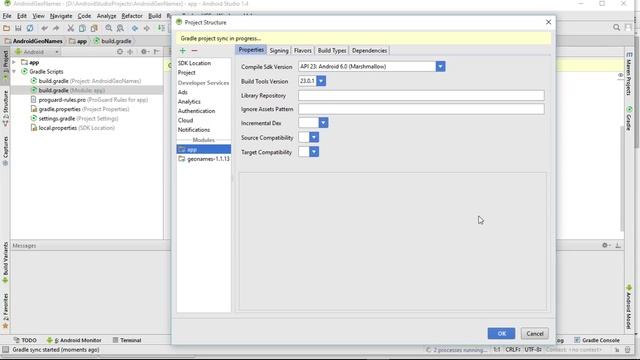Select Project in the dialog sidebar

coord(187,73)
